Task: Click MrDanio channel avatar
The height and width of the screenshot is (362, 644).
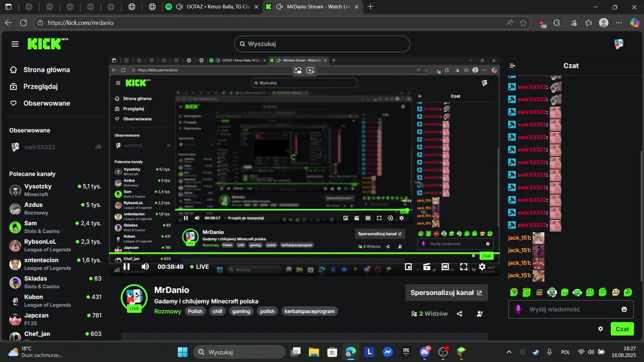Action: point(134,297)
